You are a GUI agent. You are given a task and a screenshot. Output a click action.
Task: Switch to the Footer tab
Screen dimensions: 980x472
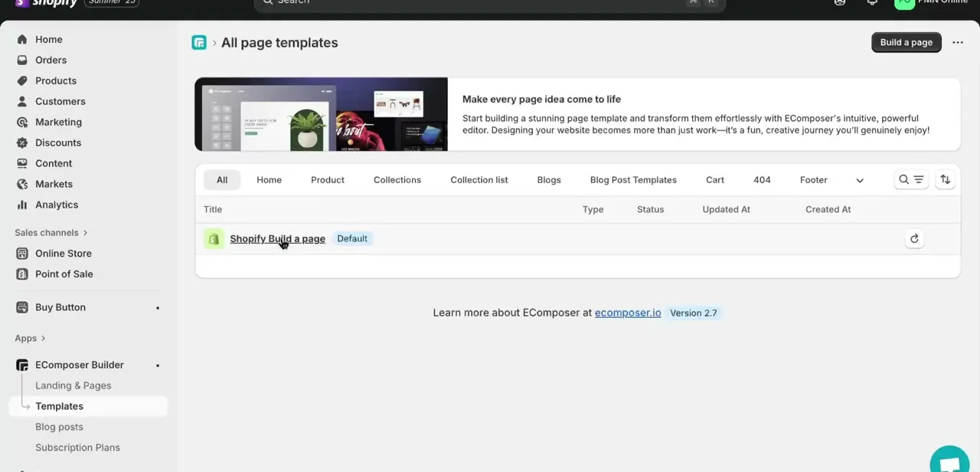814,180
